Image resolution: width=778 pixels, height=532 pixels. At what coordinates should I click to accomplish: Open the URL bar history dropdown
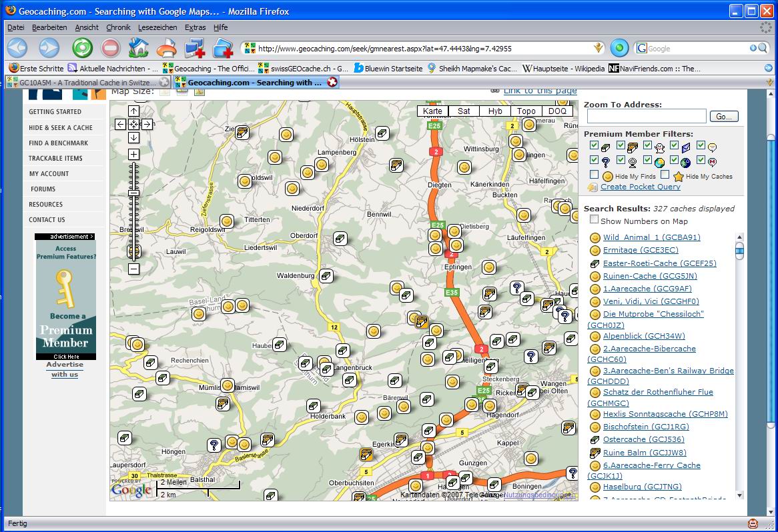point(599,48)
